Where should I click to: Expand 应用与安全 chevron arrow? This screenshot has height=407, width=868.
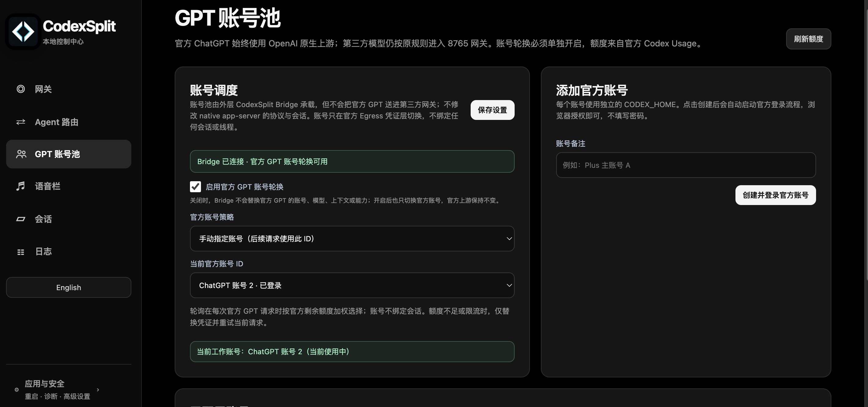[98, 390]
